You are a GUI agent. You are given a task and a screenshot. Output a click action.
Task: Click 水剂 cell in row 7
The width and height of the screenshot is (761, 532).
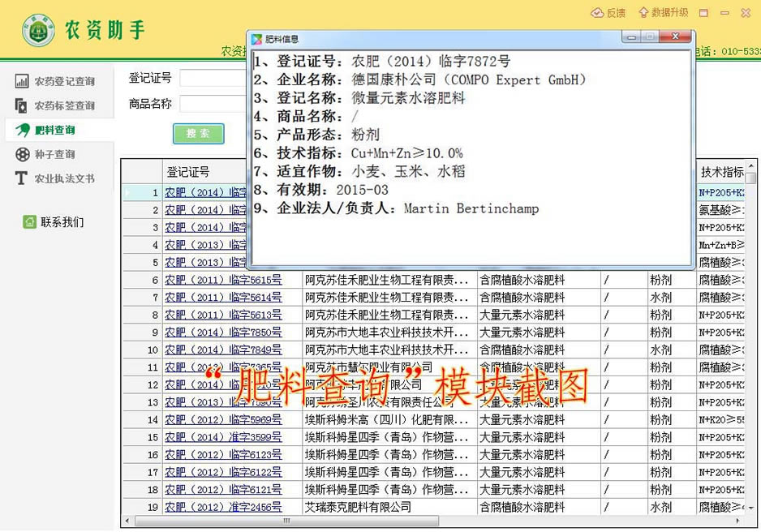(672, 298)
